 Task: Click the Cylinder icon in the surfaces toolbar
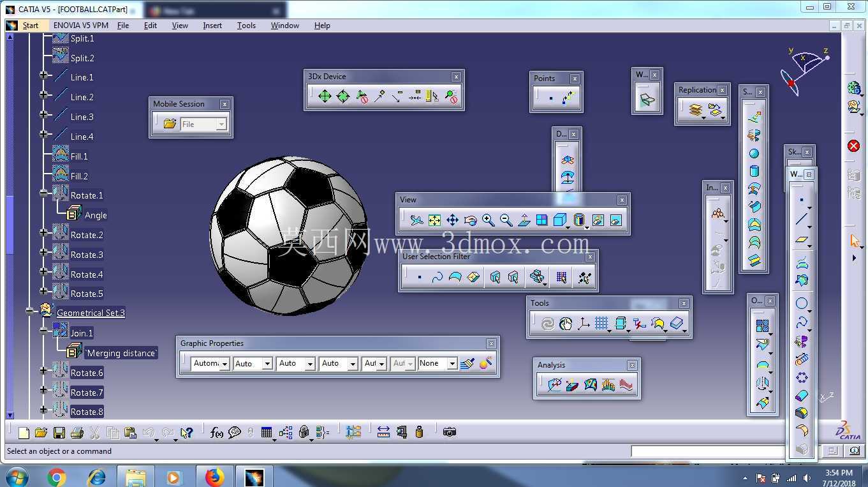[x=754, y=171]
